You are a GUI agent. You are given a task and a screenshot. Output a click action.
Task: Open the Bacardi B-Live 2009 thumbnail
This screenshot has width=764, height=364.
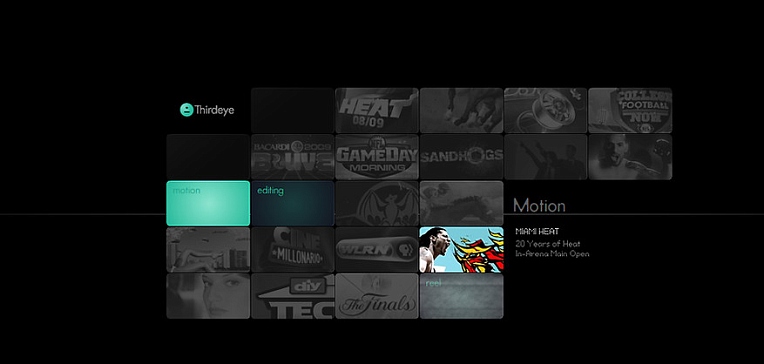(x=292, y=157)
